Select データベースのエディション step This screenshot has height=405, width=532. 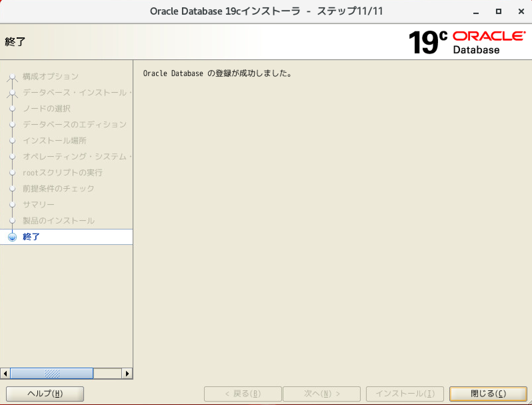(x=75, y=124)
